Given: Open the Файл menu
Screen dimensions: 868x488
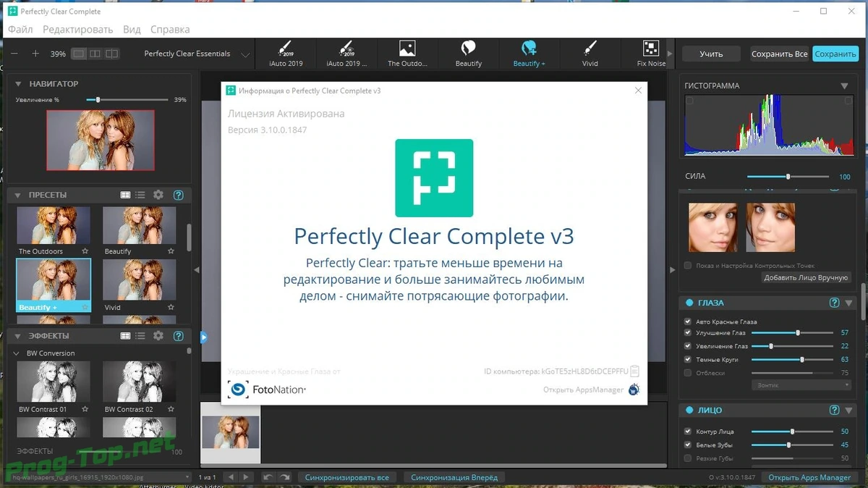Looking at the screenshot, I should point(20,30).
